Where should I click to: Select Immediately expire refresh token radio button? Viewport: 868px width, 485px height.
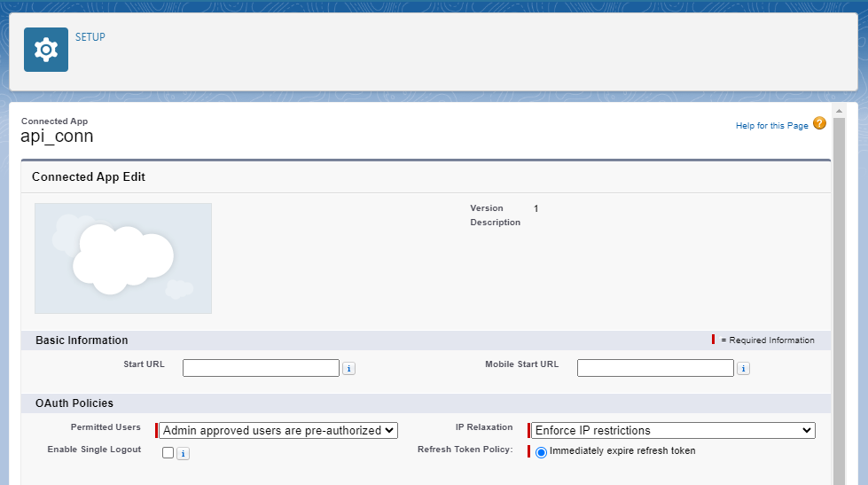541,451
